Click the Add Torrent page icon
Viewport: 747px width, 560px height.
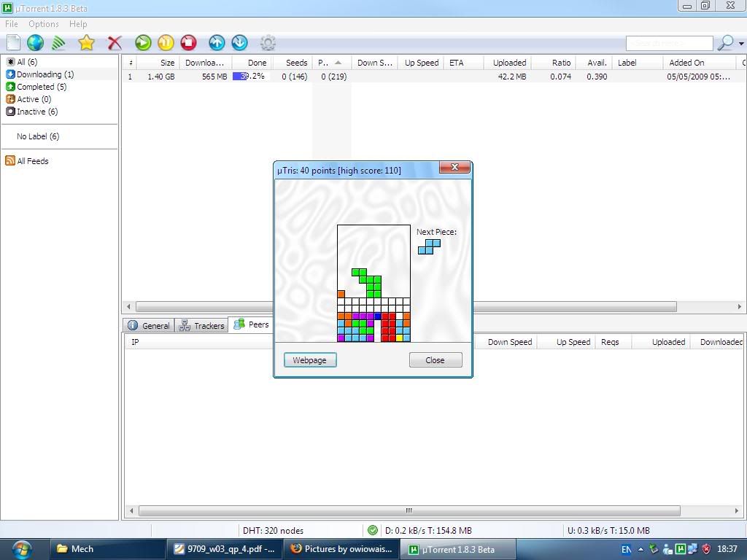(x=13, y=43)
